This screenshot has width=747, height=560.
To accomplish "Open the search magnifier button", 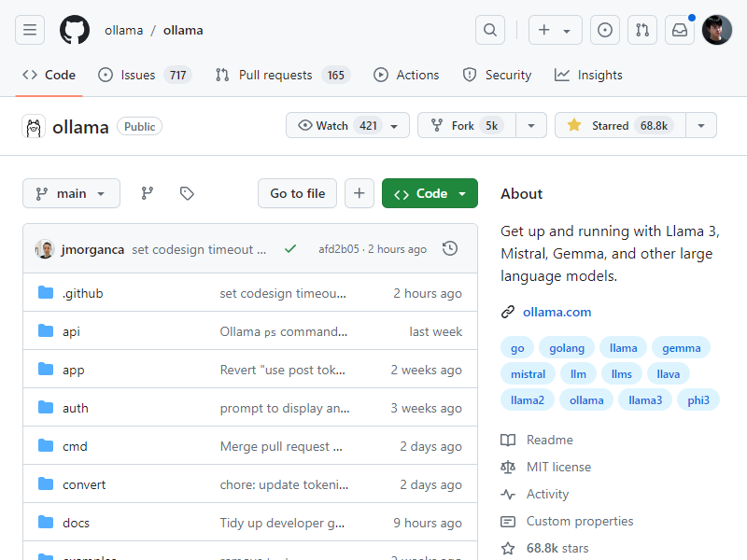I will pyautogui.click(x=489, y=30).
